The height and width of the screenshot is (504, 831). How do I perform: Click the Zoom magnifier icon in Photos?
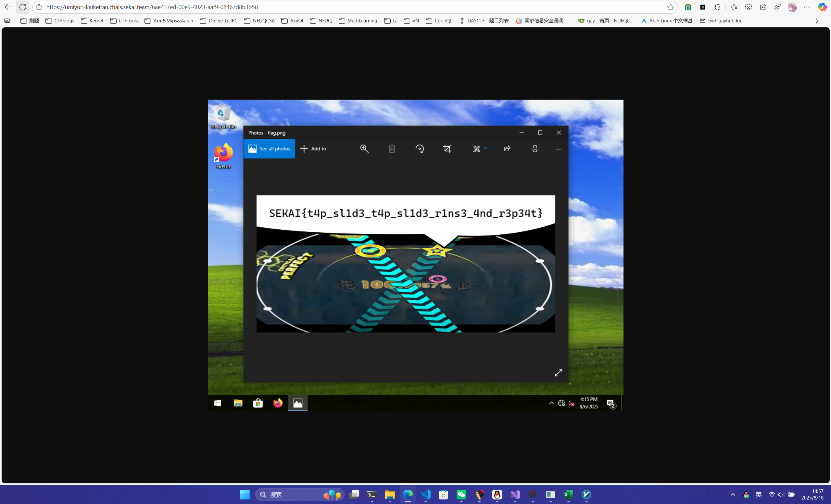(x=364, y=149)
